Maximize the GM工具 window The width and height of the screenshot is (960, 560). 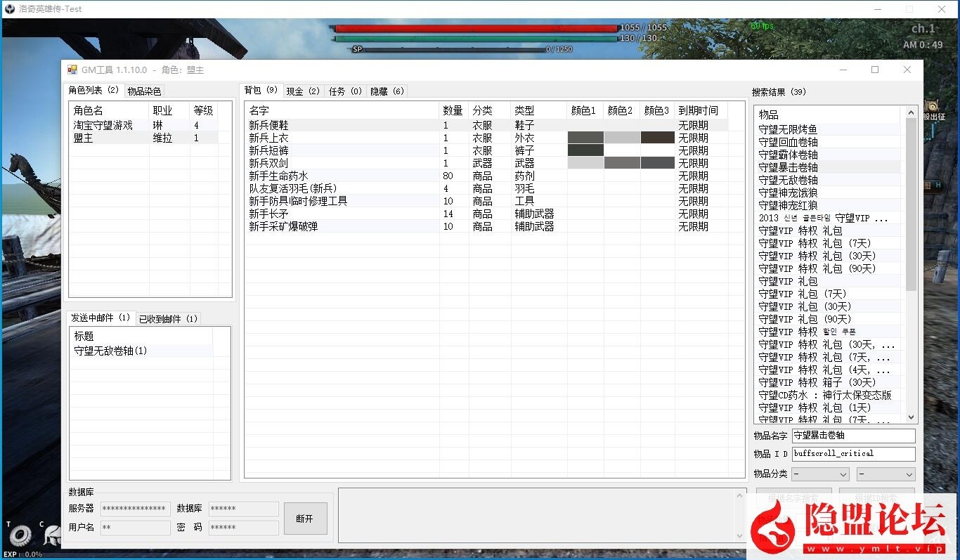coord(875,70)
